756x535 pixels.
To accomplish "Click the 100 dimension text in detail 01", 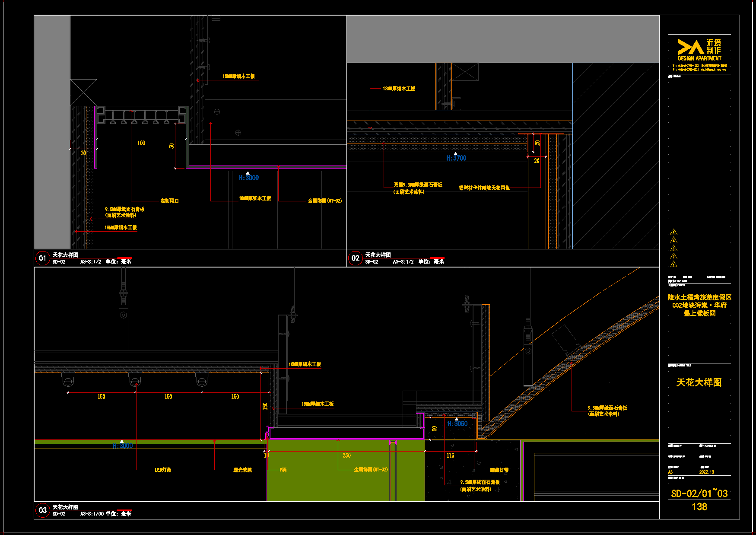I will point(141,143).
